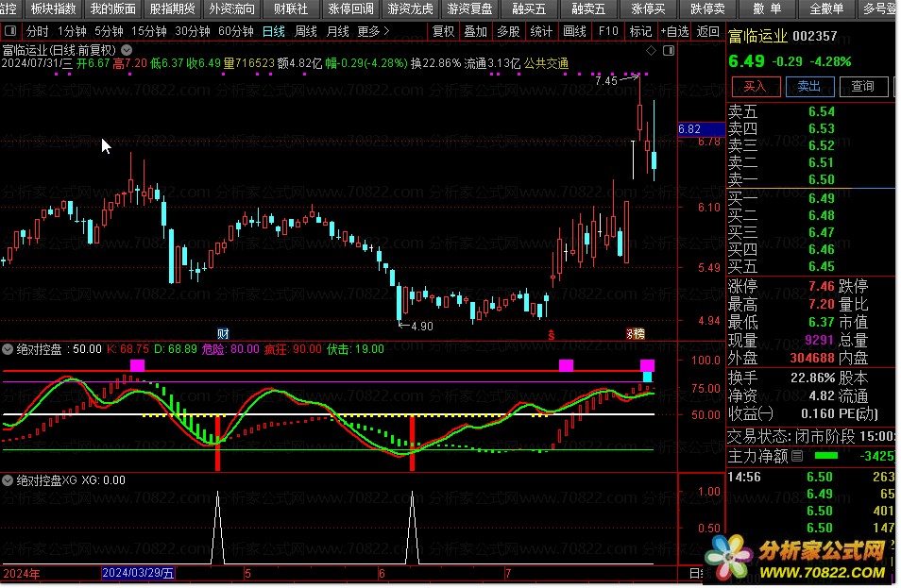Click the 涨停 price 7.46
This screenshot has width=901, height=588.
point(821,286)
